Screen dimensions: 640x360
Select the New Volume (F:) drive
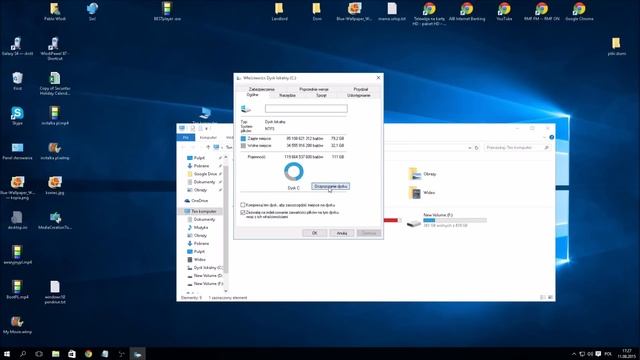(447, 220)
